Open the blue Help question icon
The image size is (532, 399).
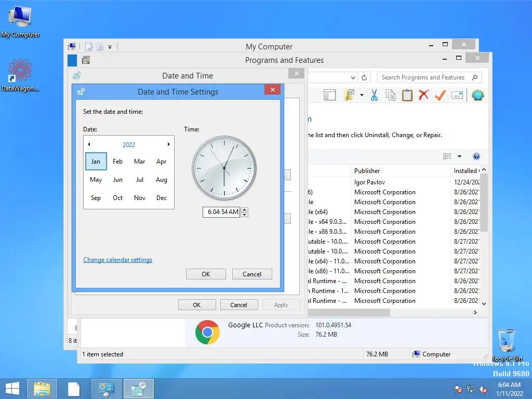tap(476, 156)
